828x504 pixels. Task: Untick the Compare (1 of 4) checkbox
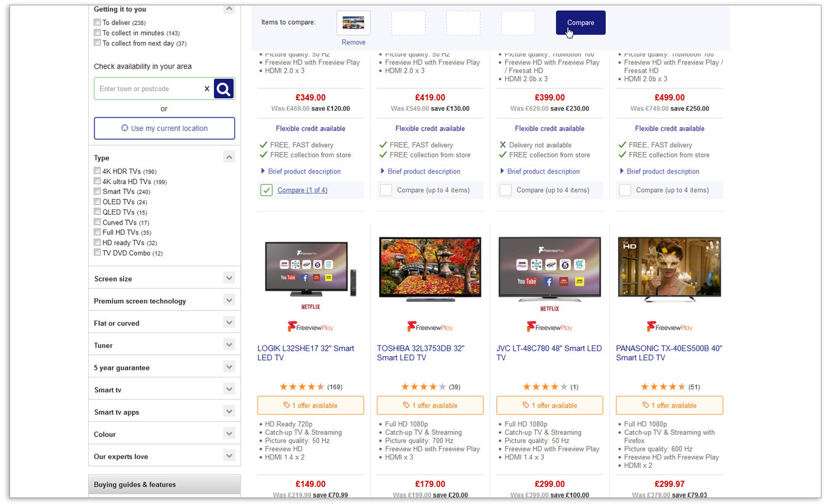266,190
